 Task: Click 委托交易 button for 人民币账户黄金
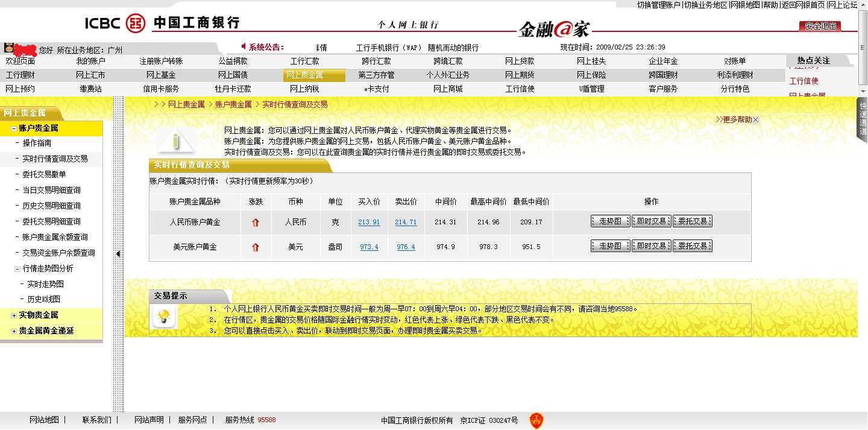[x=692, y=221]
